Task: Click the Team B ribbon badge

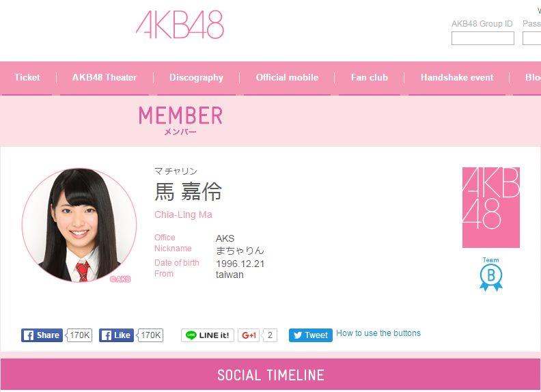Action: (x=491, y=275)
